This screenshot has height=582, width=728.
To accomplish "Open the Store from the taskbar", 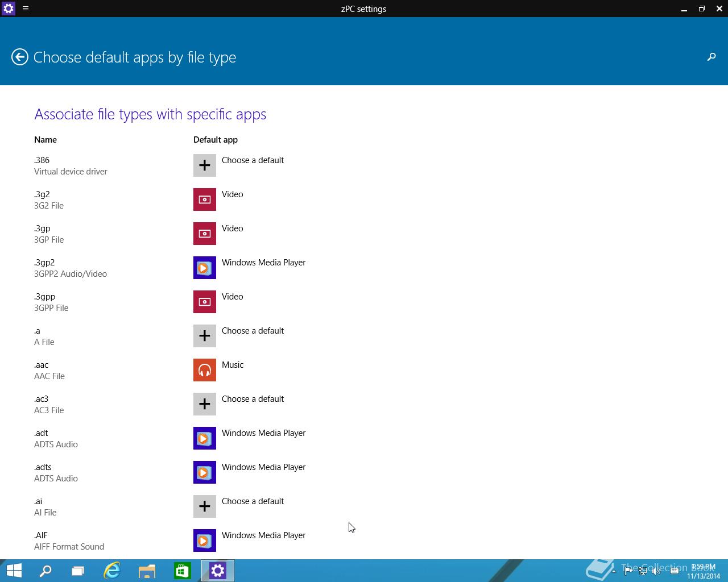I will [182, 571].
